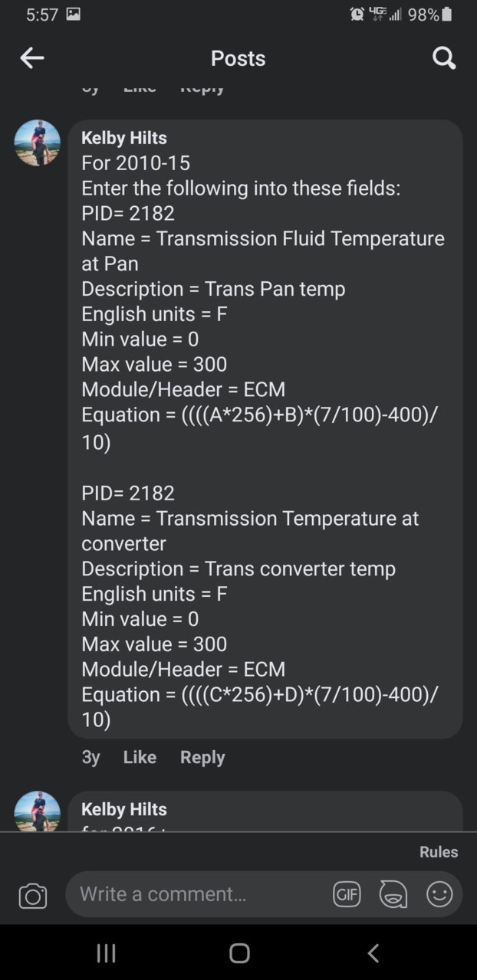Tap Android recent apps icon

tap(106, 952)
